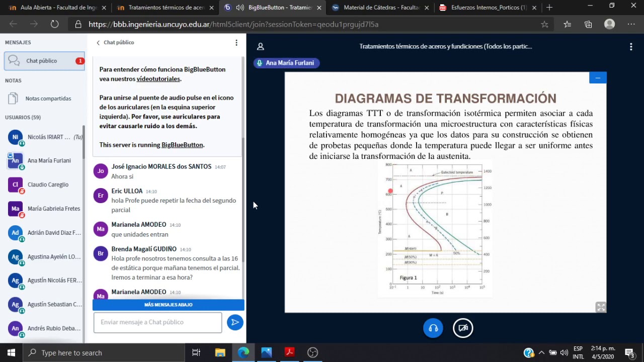
Task: Make presentation fullscreen
Action: 601,307
